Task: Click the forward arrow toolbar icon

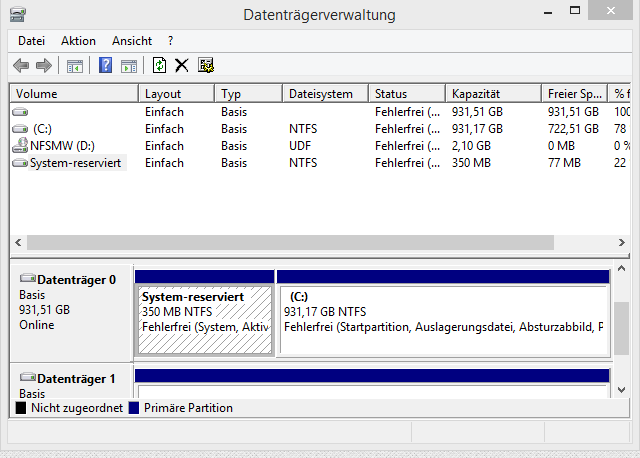Action: coord(43,65)
